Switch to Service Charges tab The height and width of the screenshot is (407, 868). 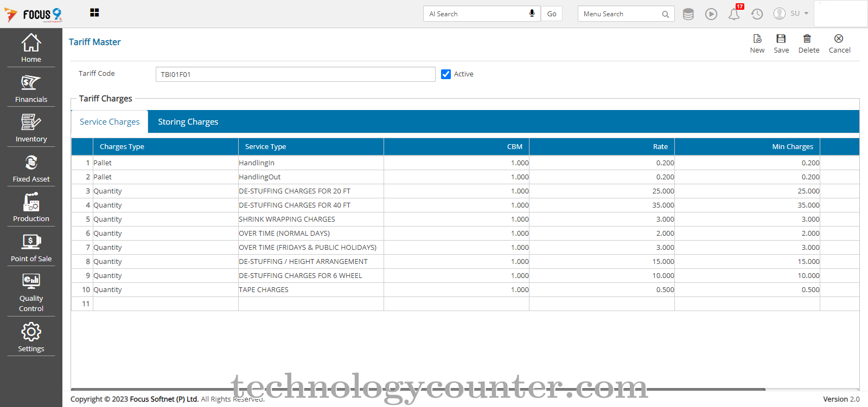coord(110,122)
